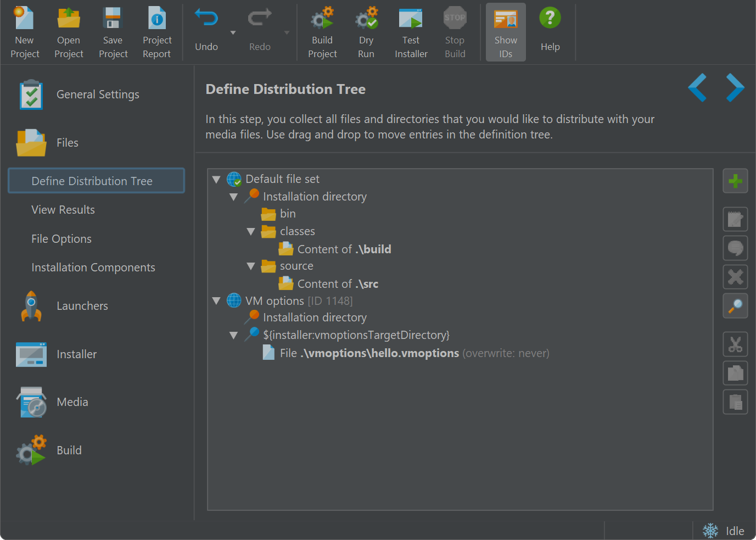
Task: Click green plus add entry button
Action: point(735,181)
